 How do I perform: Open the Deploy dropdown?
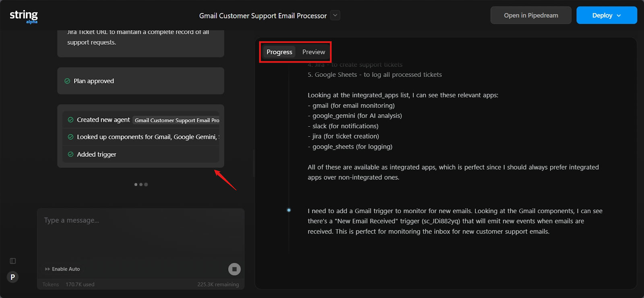pyautogui.click(x=607, y=15)
